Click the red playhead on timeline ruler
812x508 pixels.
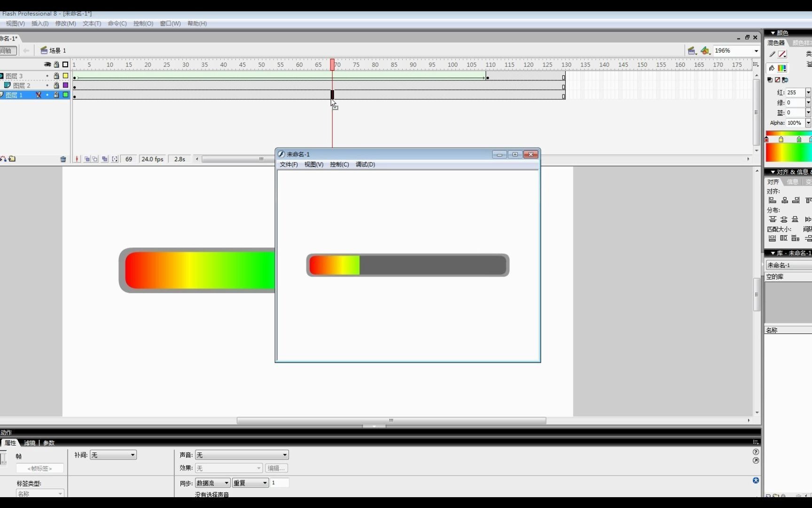pos(332,64)
